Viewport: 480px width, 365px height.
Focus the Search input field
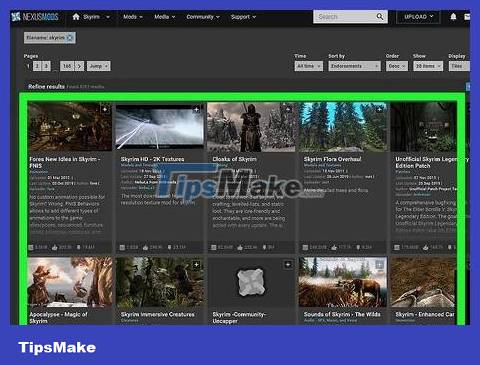coord(345,17)
